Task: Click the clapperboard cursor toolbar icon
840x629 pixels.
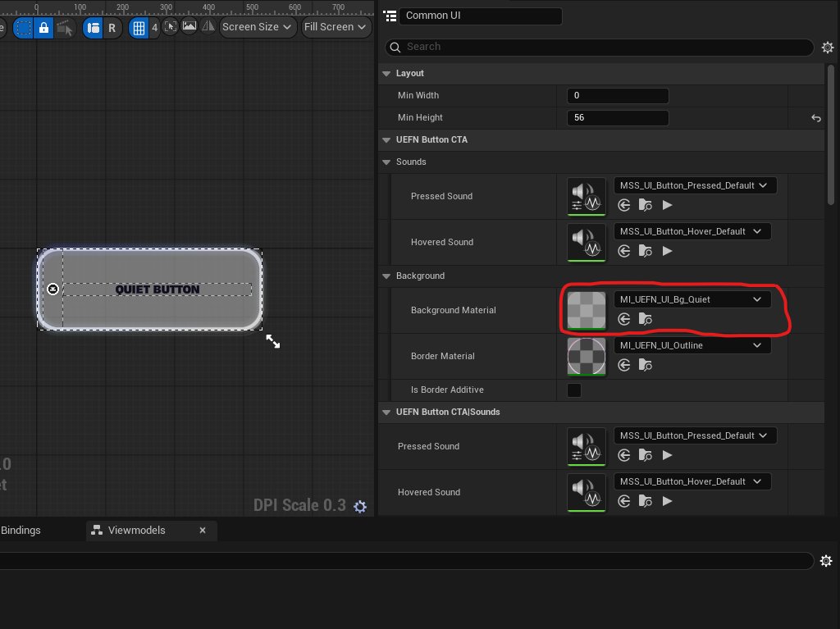Action: tap(64, 27)
